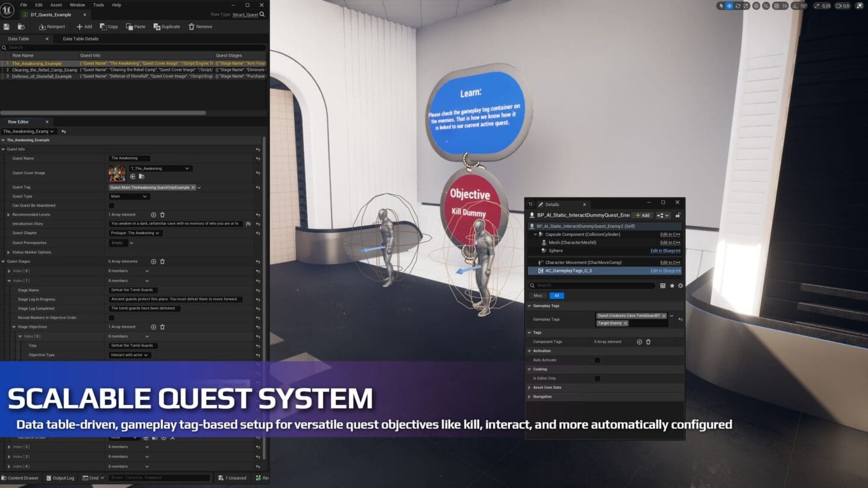
Task: Select the The_Awakening_Example table row
Action: click(x=134, y=63)
